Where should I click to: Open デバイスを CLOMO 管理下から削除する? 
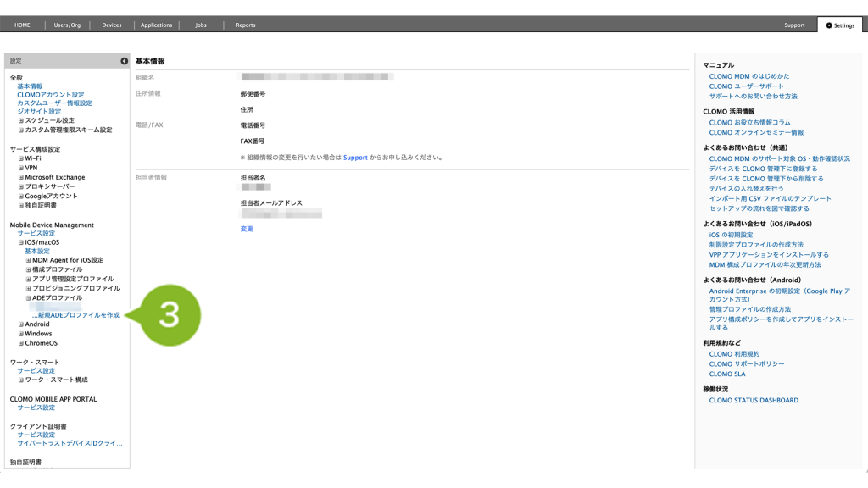766,179
